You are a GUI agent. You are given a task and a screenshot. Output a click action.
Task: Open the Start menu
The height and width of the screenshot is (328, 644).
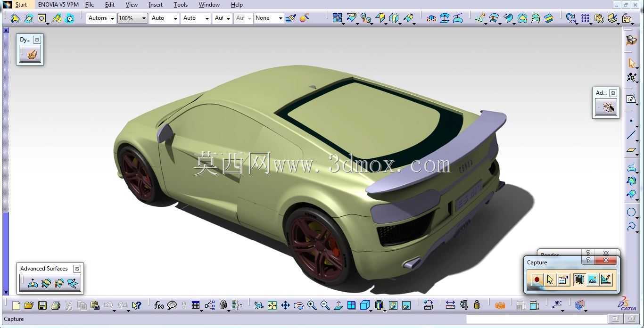[21, 5]
